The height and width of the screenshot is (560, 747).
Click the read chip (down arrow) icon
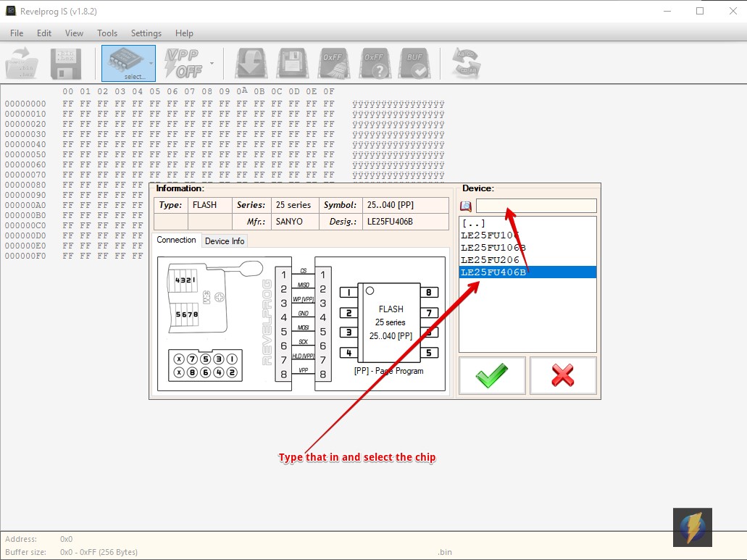coord(251,63)
